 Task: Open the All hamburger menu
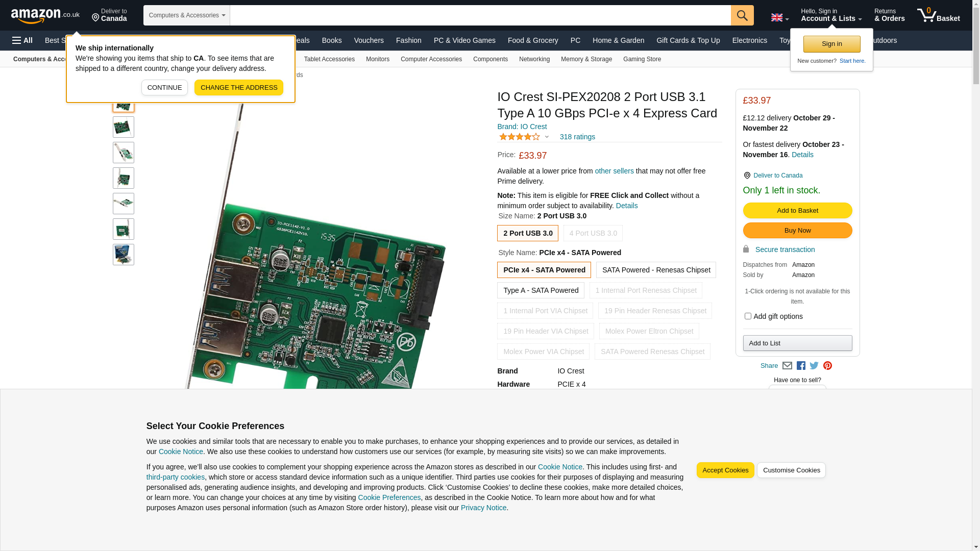tap(22, 40)
